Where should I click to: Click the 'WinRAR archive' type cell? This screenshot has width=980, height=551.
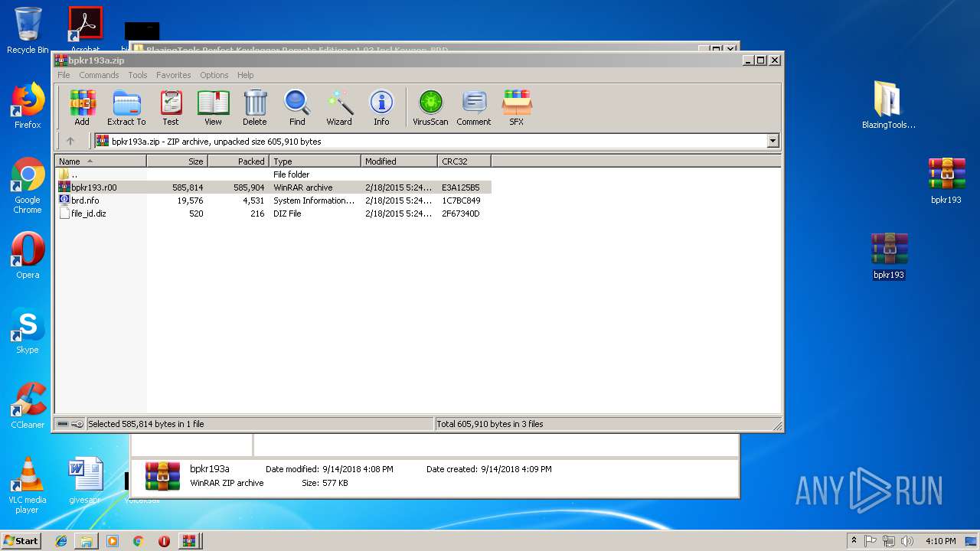coord(303,187)
